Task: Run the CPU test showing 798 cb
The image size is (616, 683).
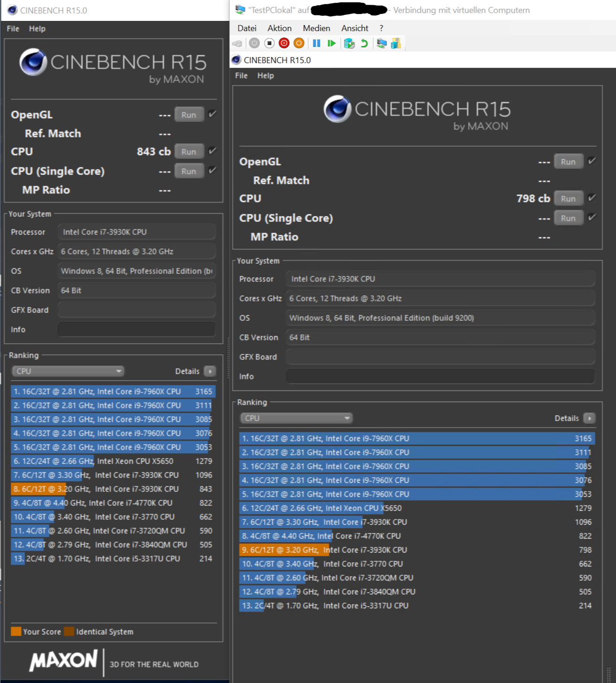Action: coord(568,198)
